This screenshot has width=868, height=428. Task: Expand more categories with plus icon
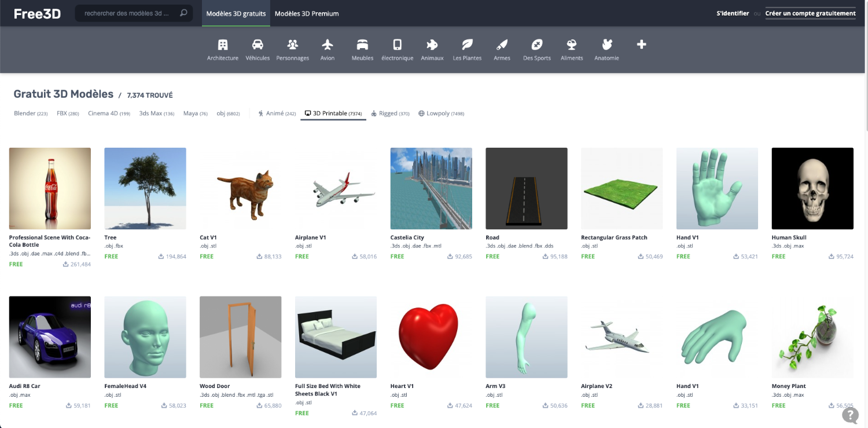[641, 45]
